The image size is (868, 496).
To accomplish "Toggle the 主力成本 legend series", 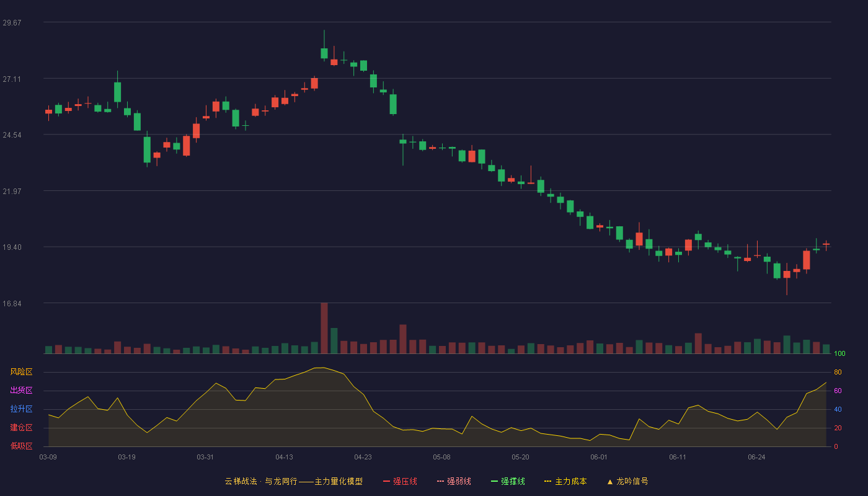I will [565, 481].
